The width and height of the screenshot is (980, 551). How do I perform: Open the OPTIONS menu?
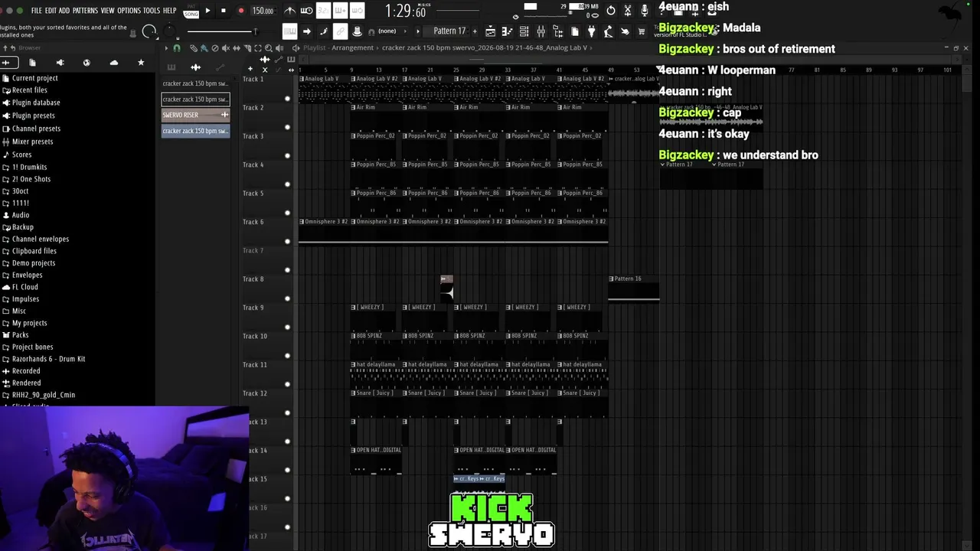tap(129, 11)
